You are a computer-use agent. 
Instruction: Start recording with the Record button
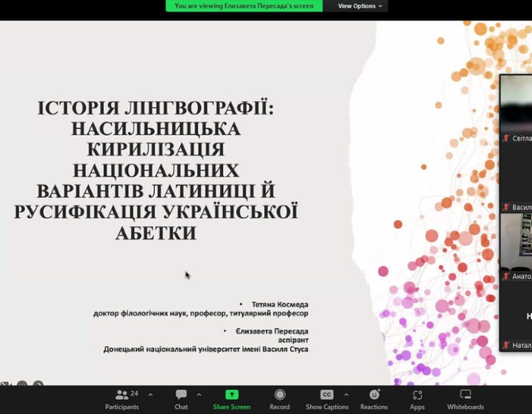(x=280, y=398)
